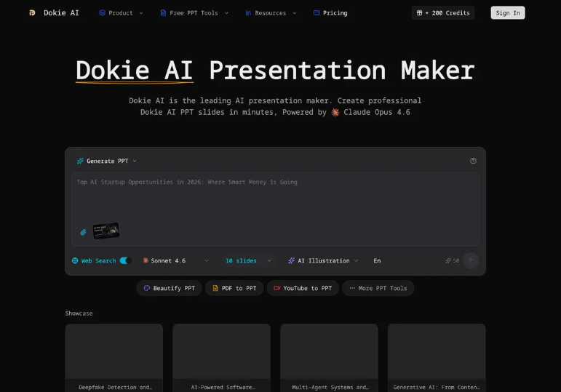Go to the Pricing page
561x392 pixels.
(x=330, y=13)
